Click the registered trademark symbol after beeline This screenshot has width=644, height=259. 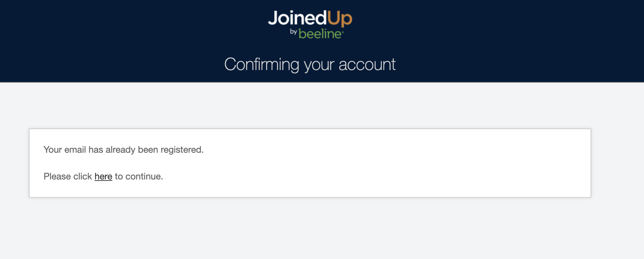coord(343,32)
